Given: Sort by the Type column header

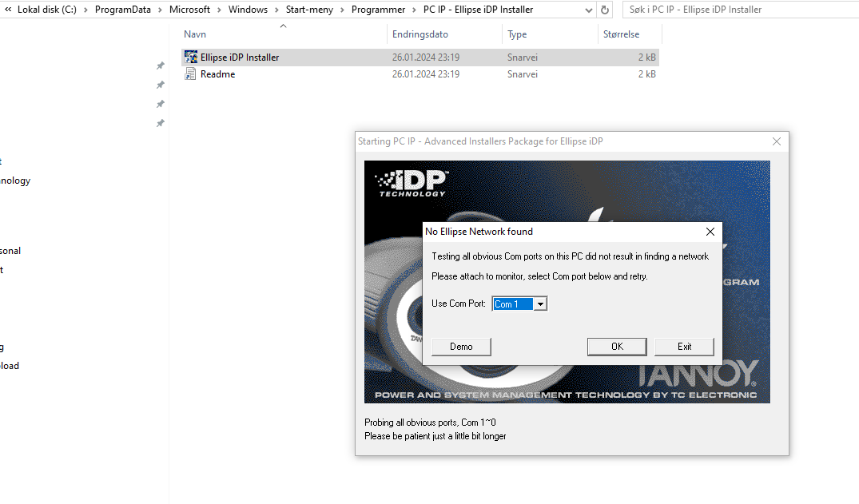Looking at the screenshot, I should coord(517,34).
